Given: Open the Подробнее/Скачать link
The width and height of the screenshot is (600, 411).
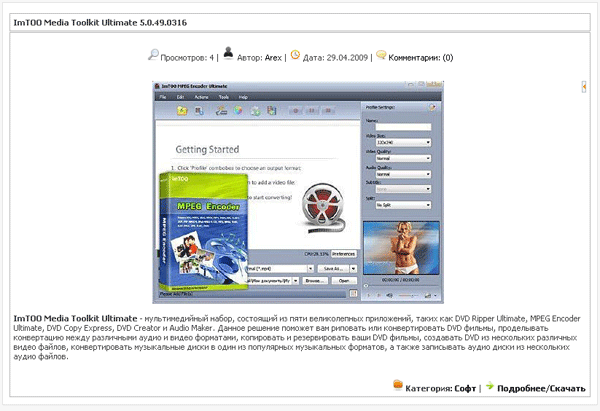Looking at the screenshot, I should 541,388.
